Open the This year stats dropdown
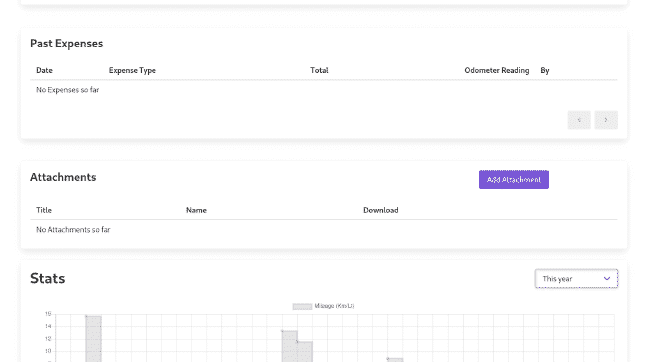Image resolution: width=660 pixels, height=362 pixels. coord(576,279)
